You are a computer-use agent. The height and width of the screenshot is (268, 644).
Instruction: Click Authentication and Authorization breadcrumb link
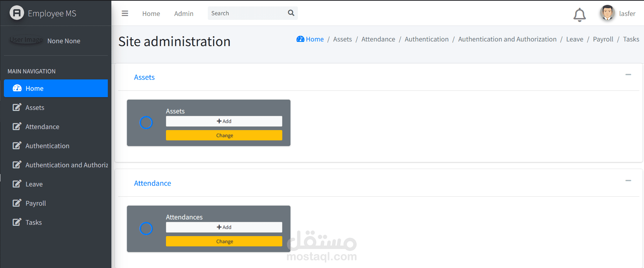click(x=507, y=39)
